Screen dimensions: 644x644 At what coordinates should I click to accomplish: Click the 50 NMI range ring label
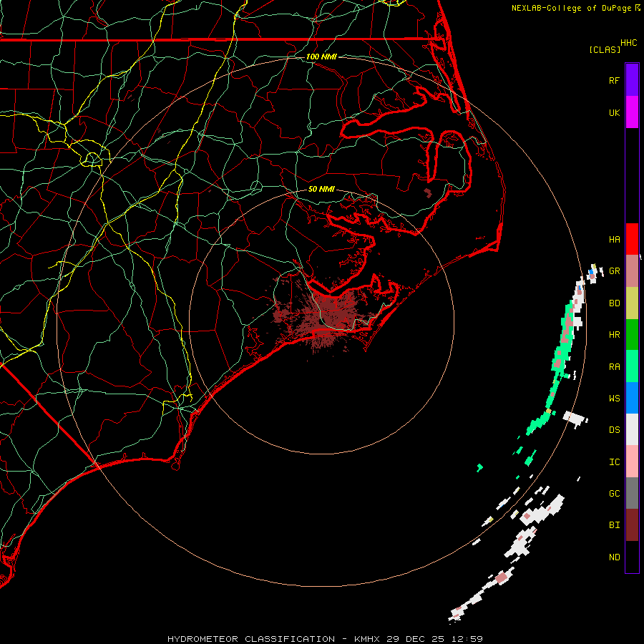[x=321, y=189]
